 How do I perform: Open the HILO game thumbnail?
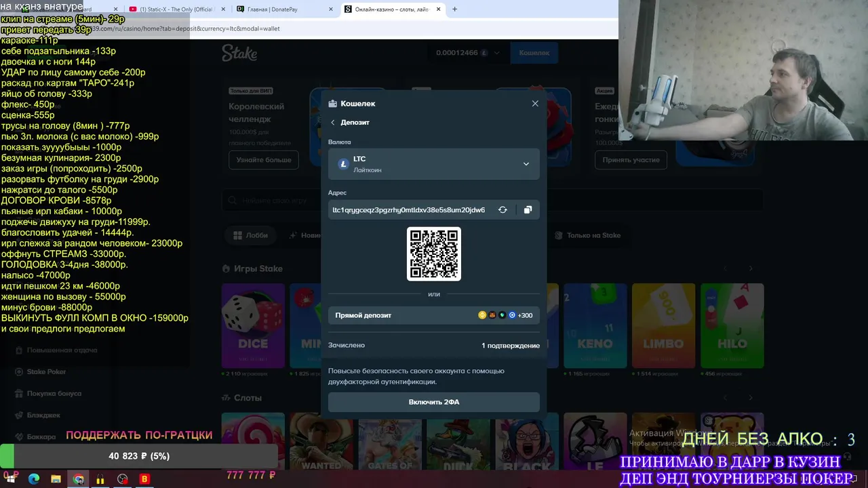pyautogui.click(x=732, y=325)
